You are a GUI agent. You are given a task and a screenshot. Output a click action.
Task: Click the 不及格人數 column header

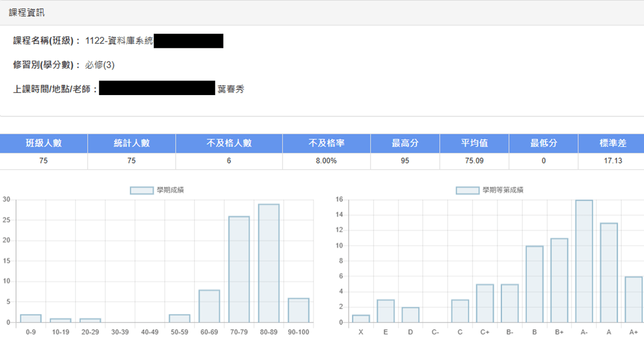tap(229, 143)
